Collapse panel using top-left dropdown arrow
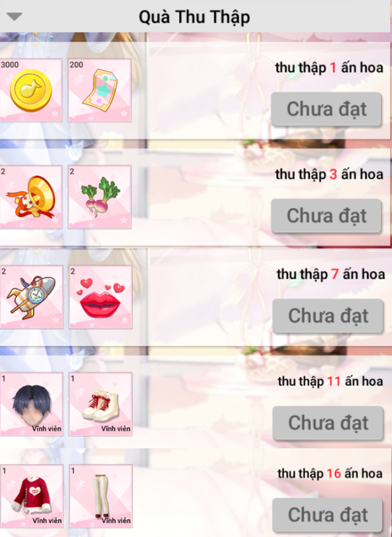This screenshot has height=537, width=392. 15,17
